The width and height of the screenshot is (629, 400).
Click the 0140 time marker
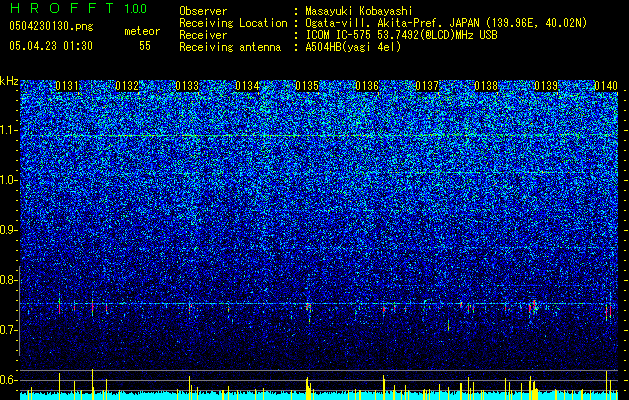coord(606,86)
